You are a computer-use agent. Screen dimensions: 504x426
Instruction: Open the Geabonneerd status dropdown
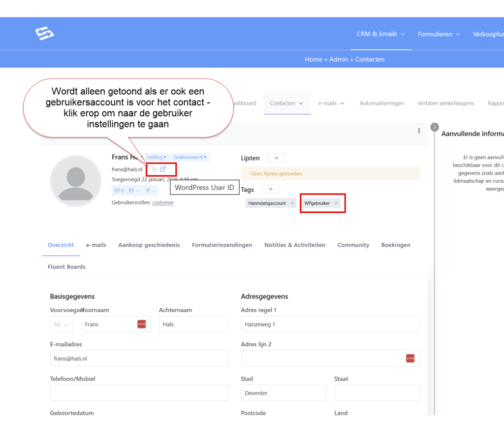(x=191, y=157)
